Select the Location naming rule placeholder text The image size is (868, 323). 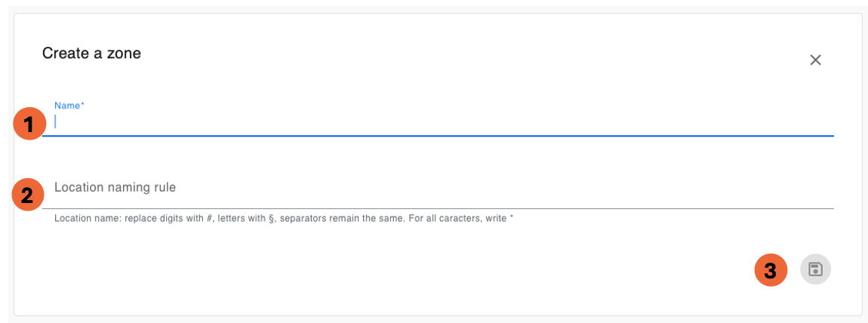point(115,187)
